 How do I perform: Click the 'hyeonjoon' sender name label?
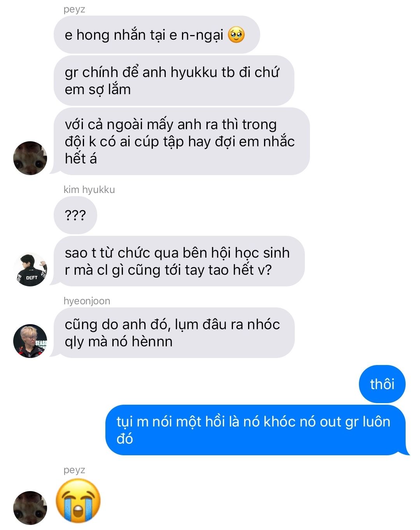[87, 301]
